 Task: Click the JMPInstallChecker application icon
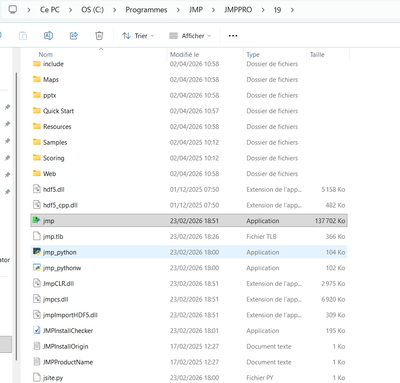(37, 330)
